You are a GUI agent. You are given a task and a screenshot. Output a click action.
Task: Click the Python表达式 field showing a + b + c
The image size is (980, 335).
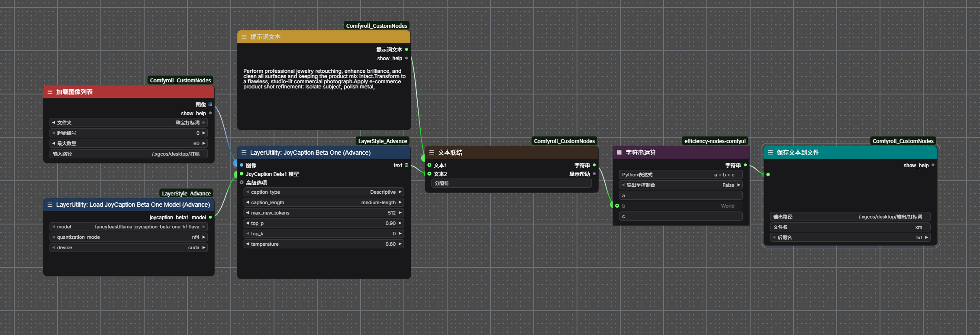[681, 175]
